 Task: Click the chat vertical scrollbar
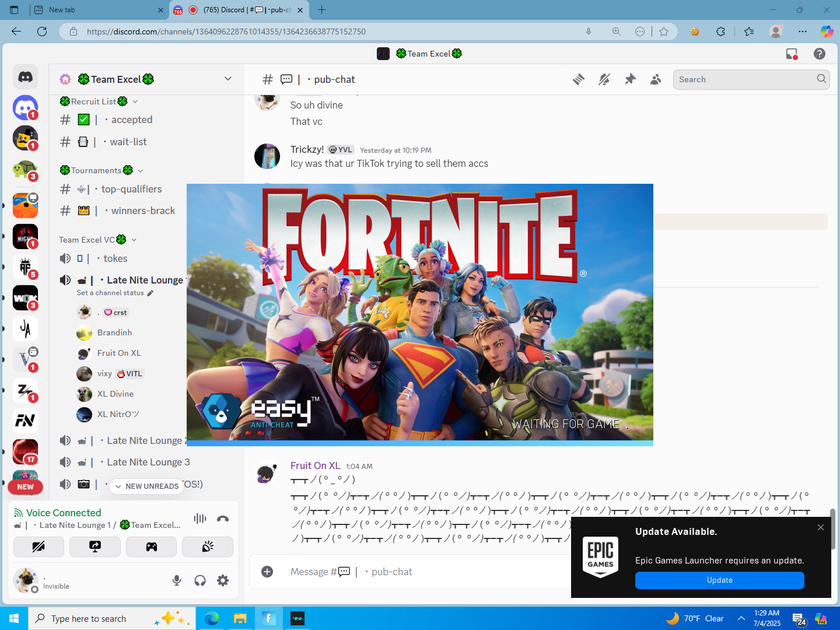click(x=832, y=528)
